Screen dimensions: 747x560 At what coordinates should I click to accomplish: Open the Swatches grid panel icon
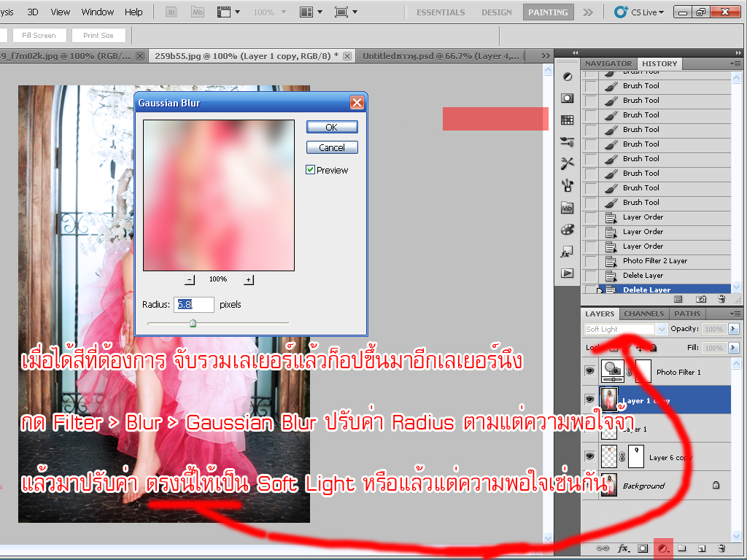pyautogui.click(x=567, y=120)
